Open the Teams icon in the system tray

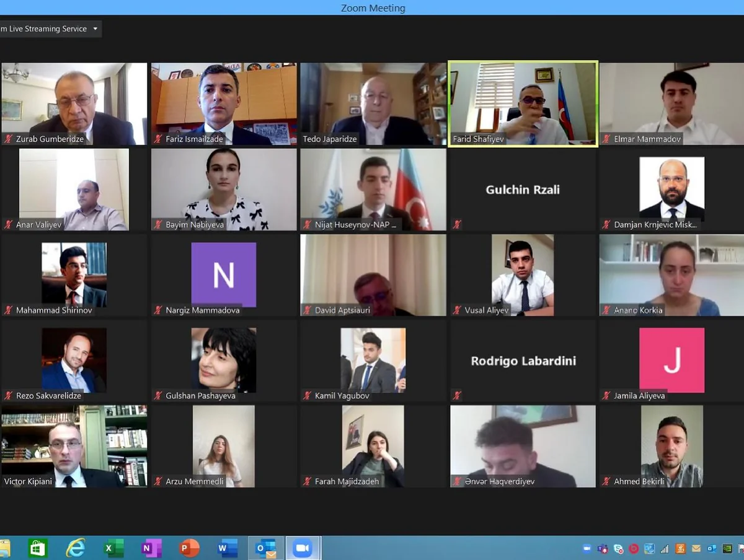(x=603, y=549)
